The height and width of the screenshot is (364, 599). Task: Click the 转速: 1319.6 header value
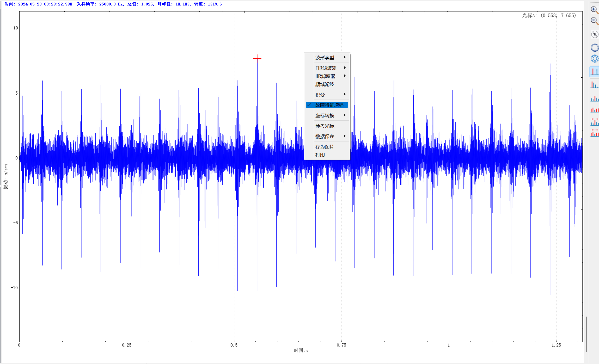coord(208,4)
